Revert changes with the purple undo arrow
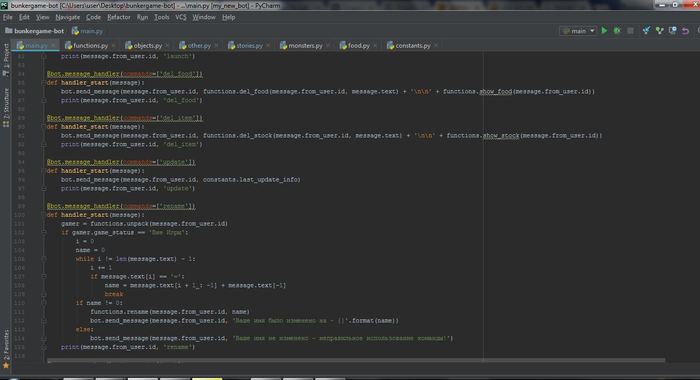This screenshot has width=700, height=380. click(x=685, y=31)
